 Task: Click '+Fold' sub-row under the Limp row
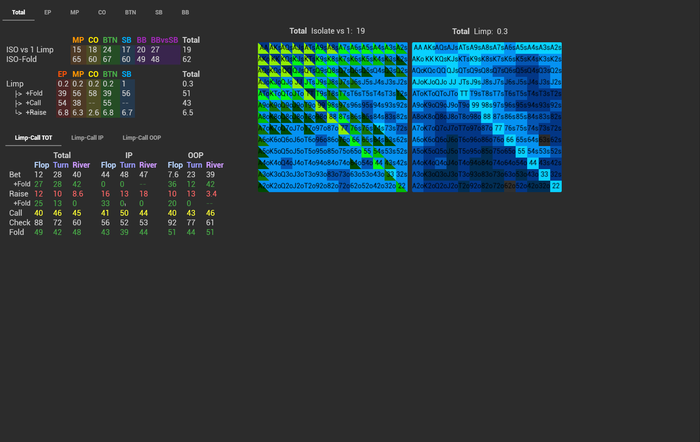tap(34, 93)
